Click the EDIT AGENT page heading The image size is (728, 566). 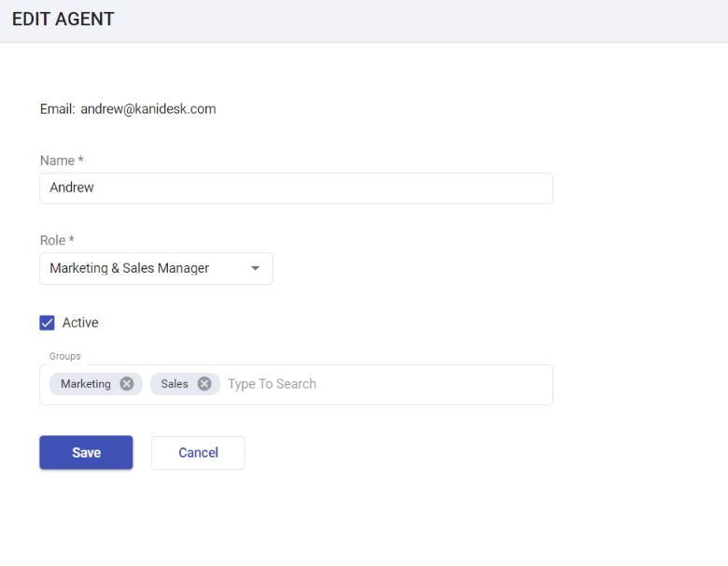63,19
